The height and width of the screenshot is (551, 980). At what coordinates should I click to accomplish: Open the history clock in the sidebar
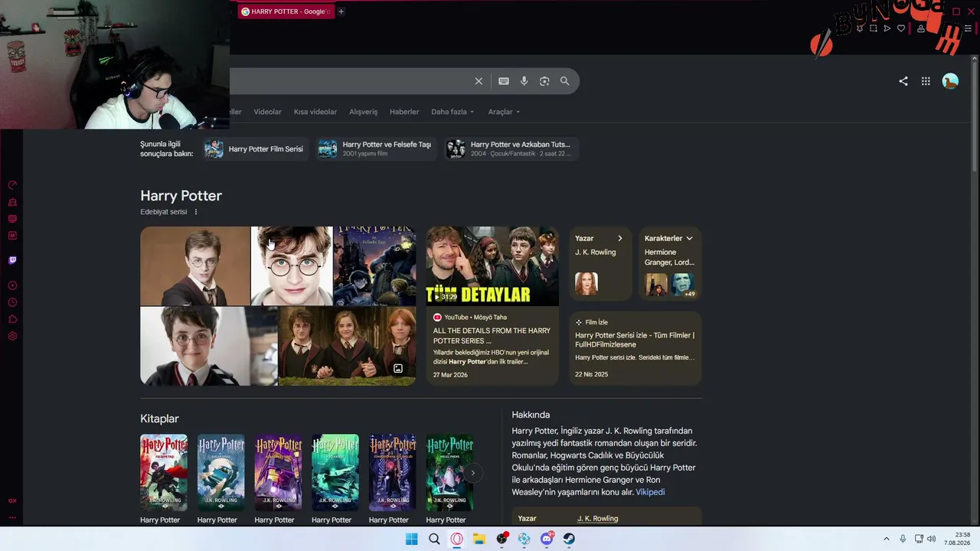pos(12,302)
